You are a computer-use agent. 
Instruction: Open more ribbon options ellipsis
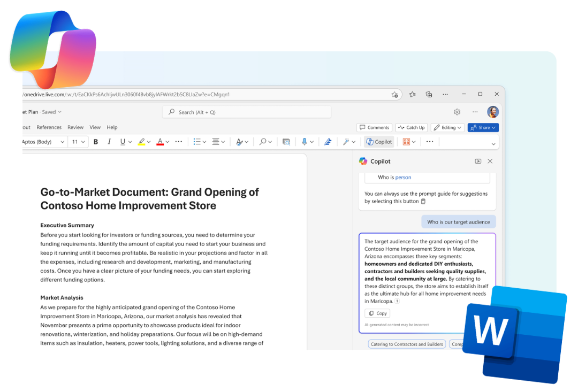pyautogui.click(x=430, y=142)
